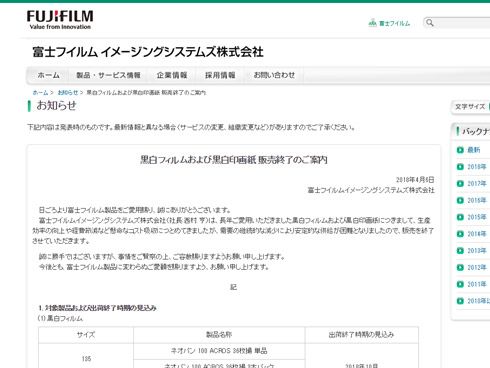Click the heading 1. 対象製品および出荷終了時期の見込み

coord(97,308)
